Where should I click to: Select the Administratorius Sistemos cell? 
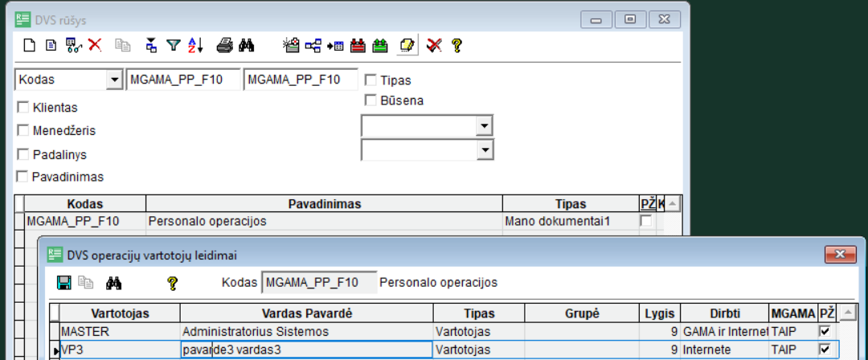pyautogui.click(x=307, y=332)
